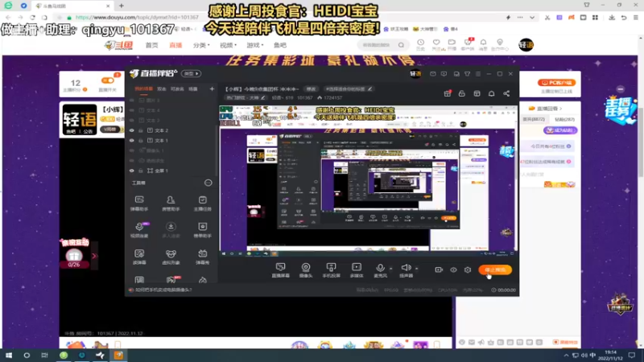Image resolution: width=644 pixels, height=362 pixels.
Task: Open Windows Start menu
Action: pyautogui.click(x=9, y=356)
